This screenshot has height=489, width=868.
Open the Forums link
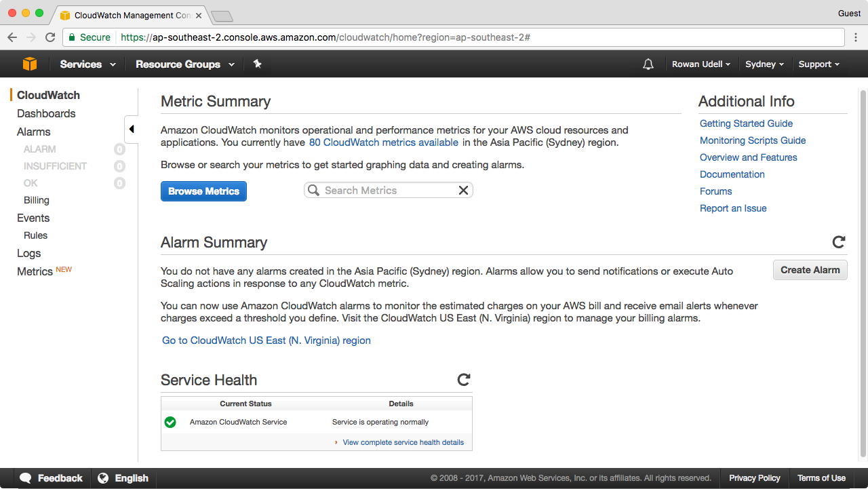(716, 191)
